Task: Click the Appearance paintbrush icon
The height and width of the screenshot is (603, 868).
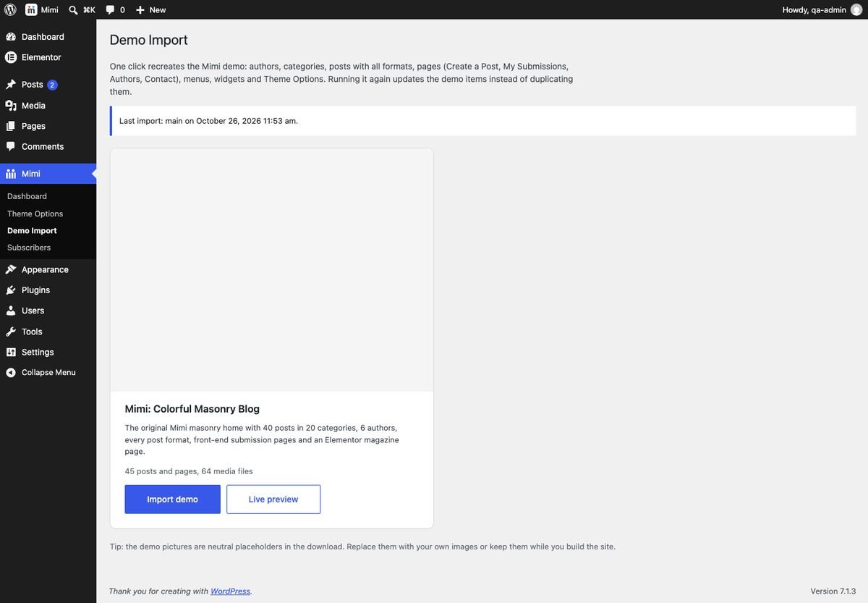Action: point(11,269)
